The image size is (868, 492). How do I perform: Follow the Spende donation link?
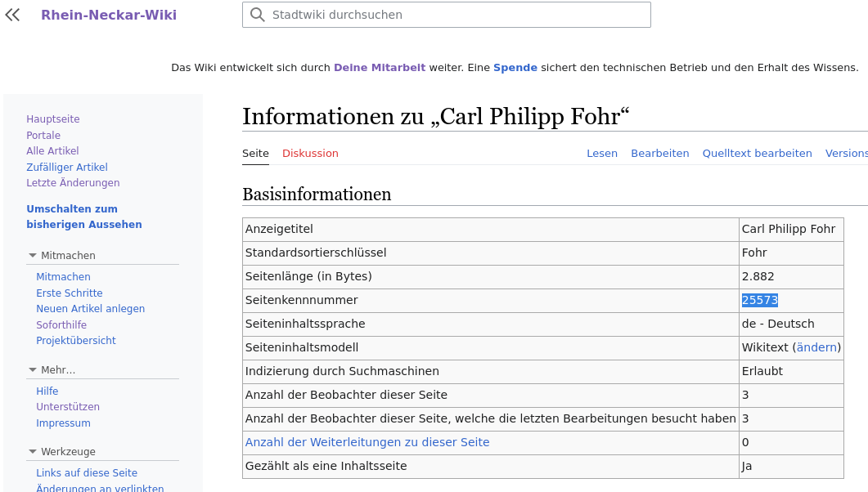point(515,68)
